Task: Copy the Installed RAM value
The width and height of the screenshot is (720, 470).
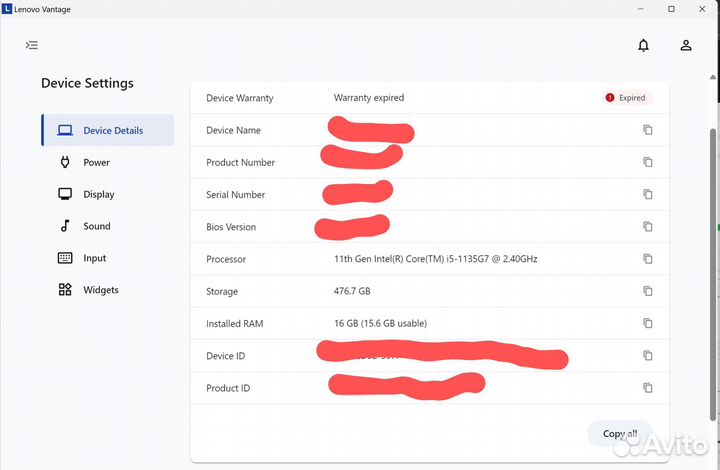Action: coord(647,323)
